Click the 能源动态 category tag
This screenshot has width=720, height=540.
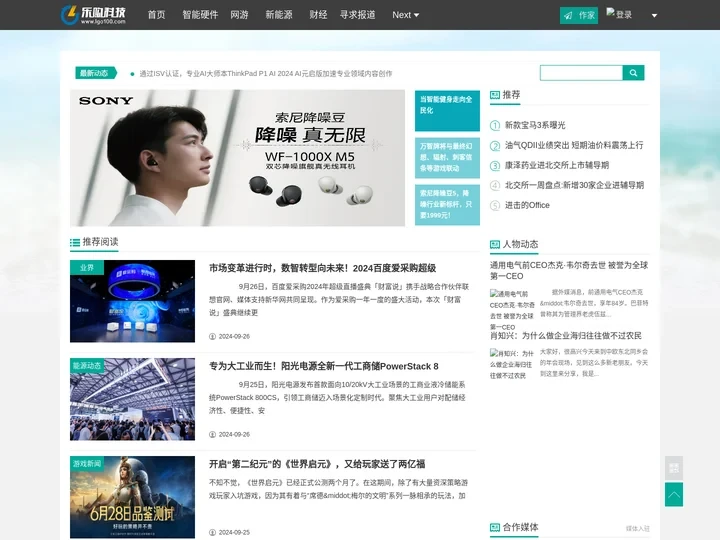87,366
